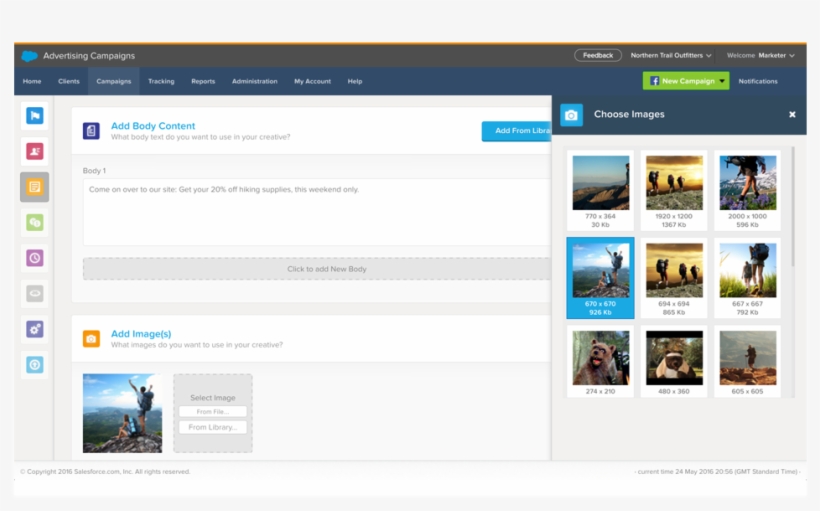
Task: Click the Add Image(s) heading
Action: point(141,334)
